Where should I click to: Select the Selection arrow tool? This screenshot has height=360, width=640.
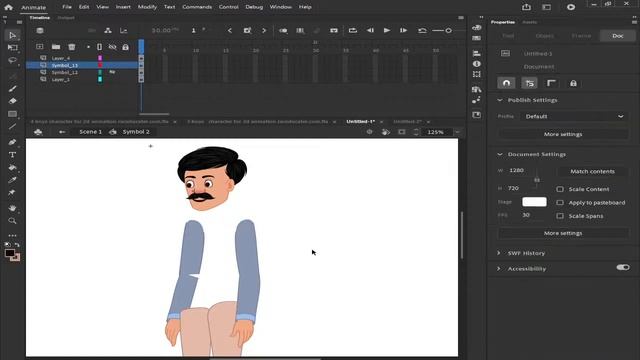(x=12, y=36)
